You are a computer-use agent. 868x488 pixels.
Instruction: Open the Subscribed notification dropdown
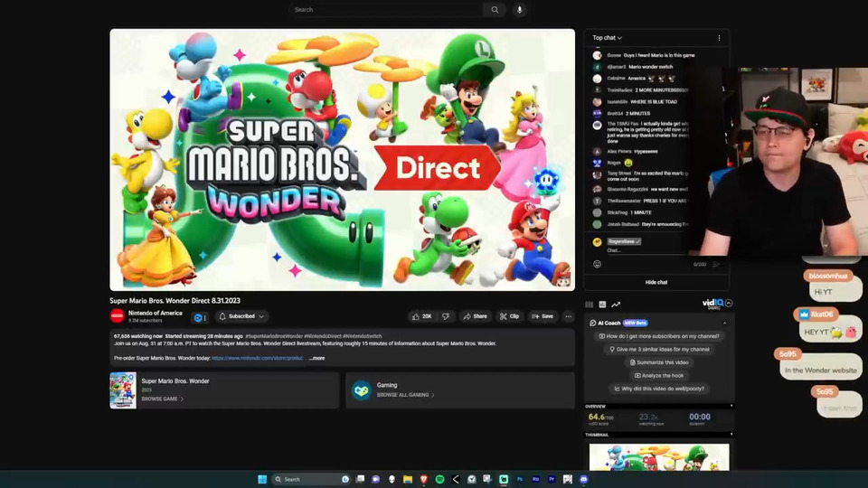(241, 316)
